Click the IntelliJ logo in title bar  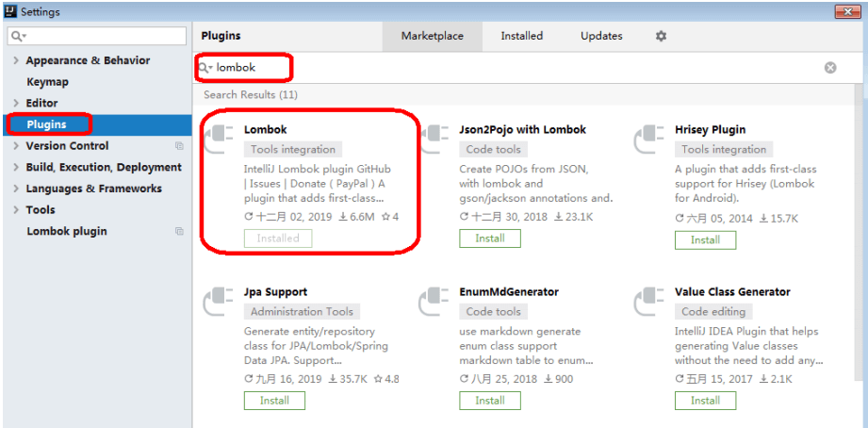[x=10, y=10]
